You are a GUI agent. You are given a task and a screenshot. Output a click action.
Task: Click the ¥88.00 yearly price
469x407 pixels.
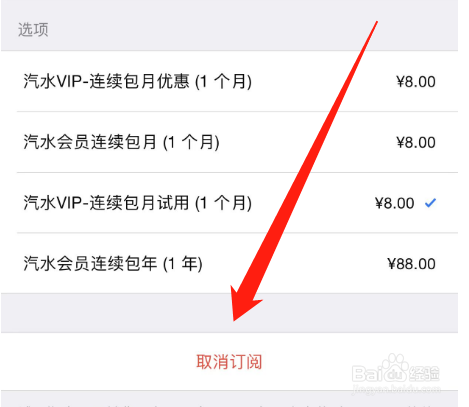411,264
